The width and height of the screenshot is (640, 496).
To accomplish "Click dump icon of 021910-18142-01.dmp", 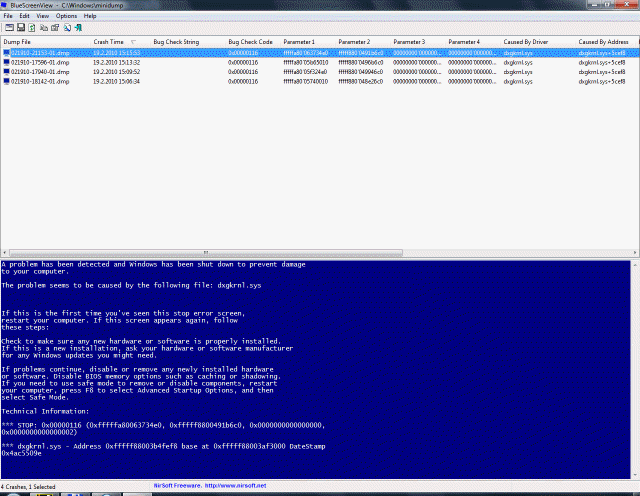I will coord(7,81).
